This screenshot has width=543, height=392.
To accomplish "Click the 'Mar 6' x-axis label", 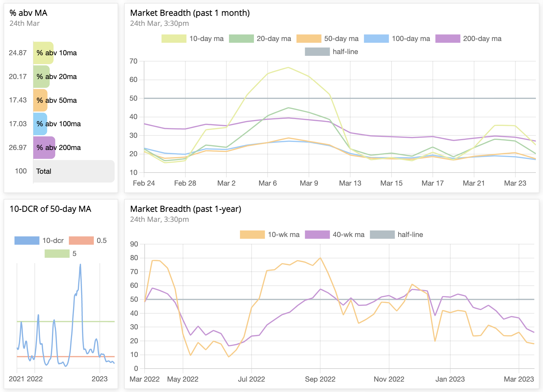I will [268, 183].
